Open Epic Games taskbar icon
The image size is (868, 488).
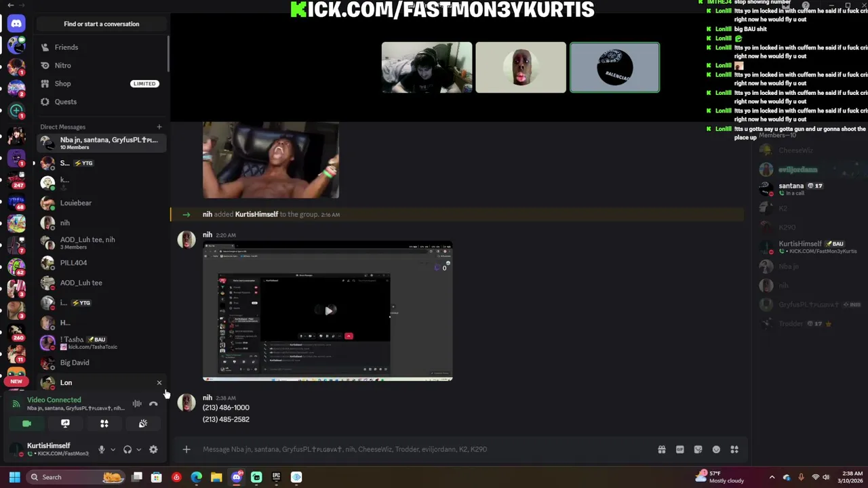pyautogui.click(x=276, y=477)
